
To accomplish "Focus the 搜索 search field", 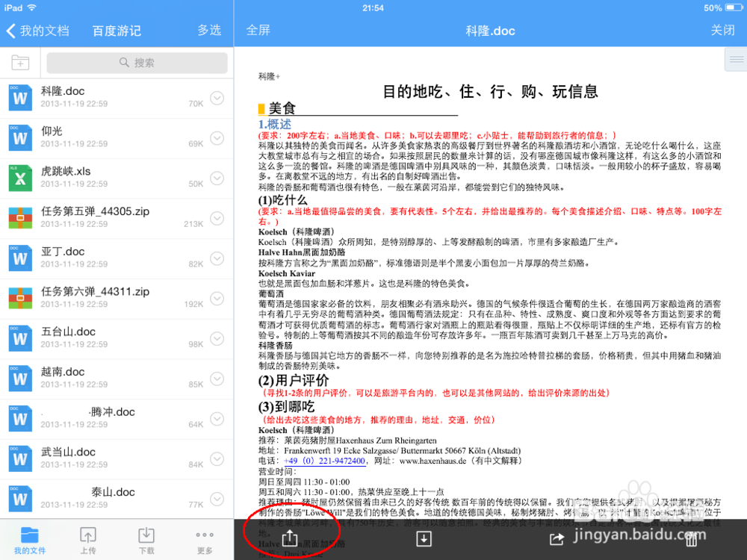I will [137, 63].
